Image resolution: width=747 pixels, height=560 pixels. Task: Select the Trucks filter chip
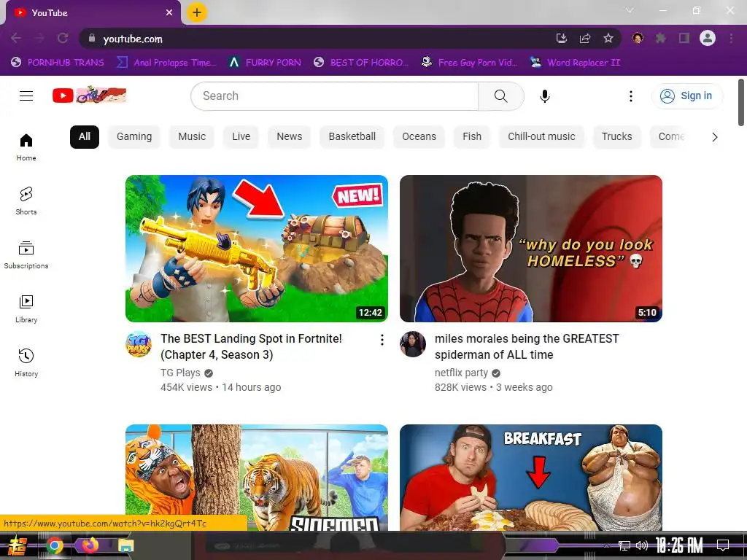tap(616, 136)
